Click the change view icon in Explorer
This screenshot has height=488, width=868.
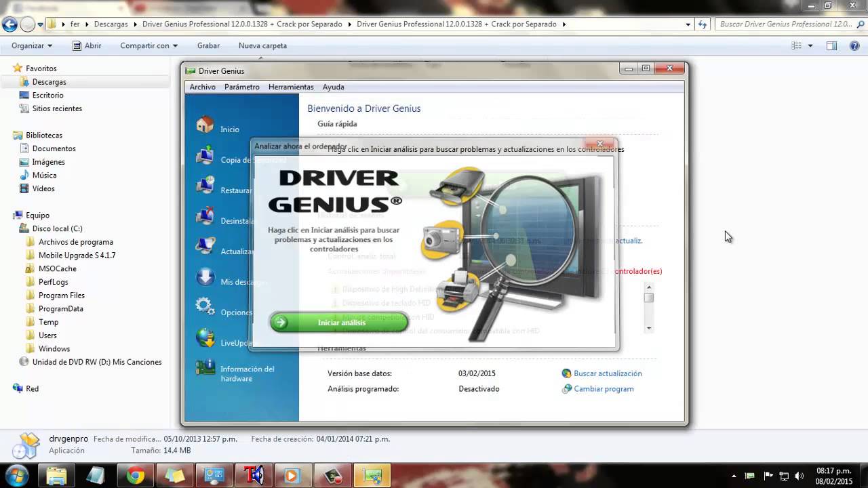[797, 45]
